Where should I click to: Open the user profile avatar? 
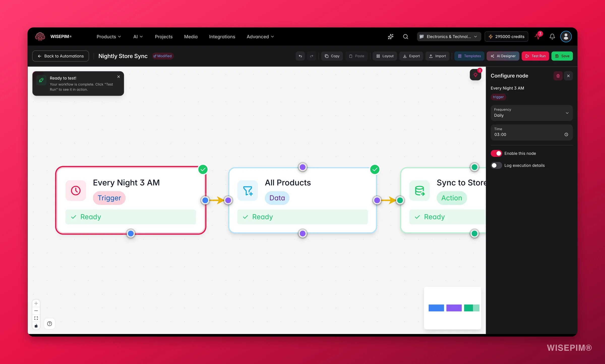tap(566, 37)
